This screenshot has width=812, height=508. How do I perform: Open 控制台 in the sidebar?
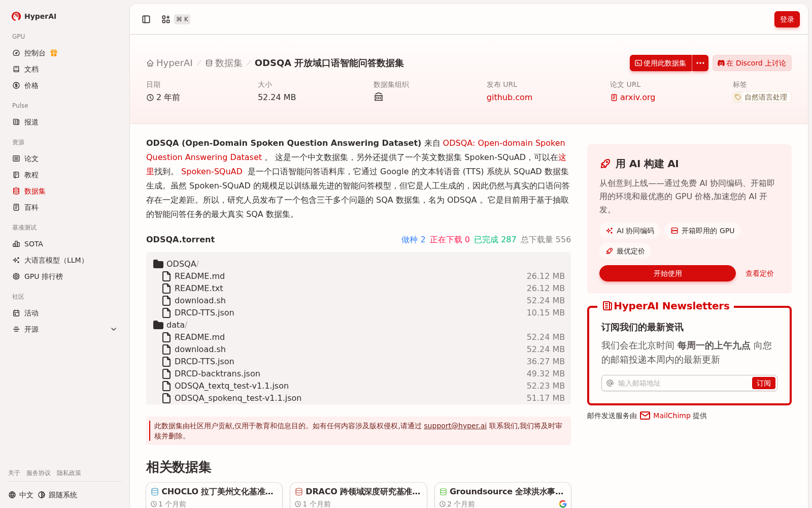(x=35, y=53)
